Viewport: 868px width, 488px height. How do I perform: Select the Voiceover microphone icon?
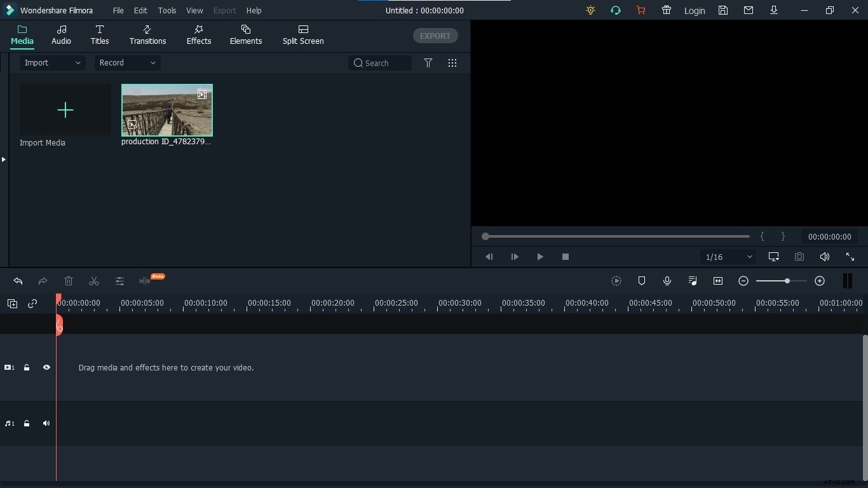click(x=667, y=281)
